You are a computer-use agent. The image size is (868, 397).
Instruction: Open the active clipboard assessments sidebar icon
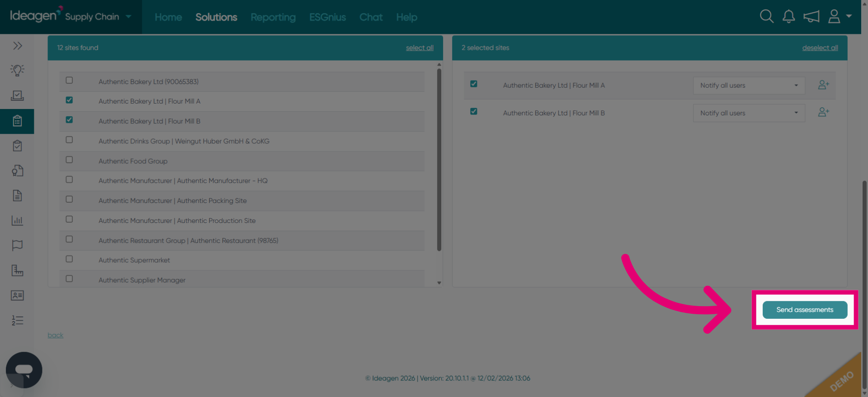click(17, 121)
